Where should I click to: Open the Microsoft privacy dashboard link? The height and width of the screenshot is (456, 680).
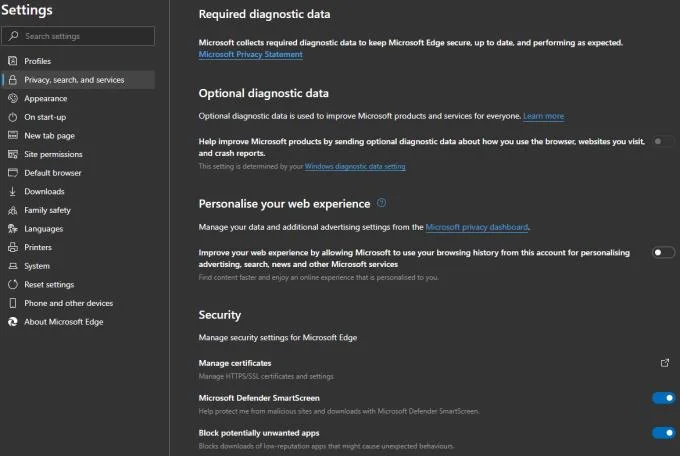tap(477, 227)
